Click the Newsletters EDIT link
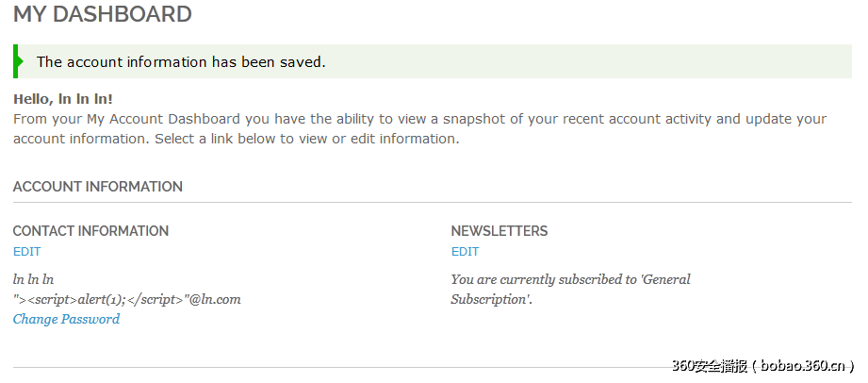Screen dimensions: 868x383 pos(465,252)
